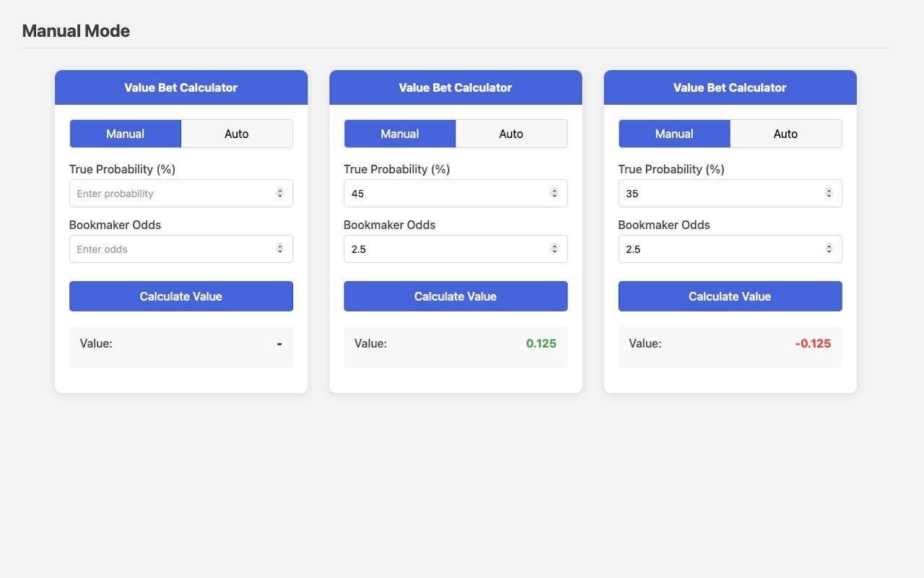
Task: Select the Manual tab in the right calculator
Action: [x=674, y=134]
